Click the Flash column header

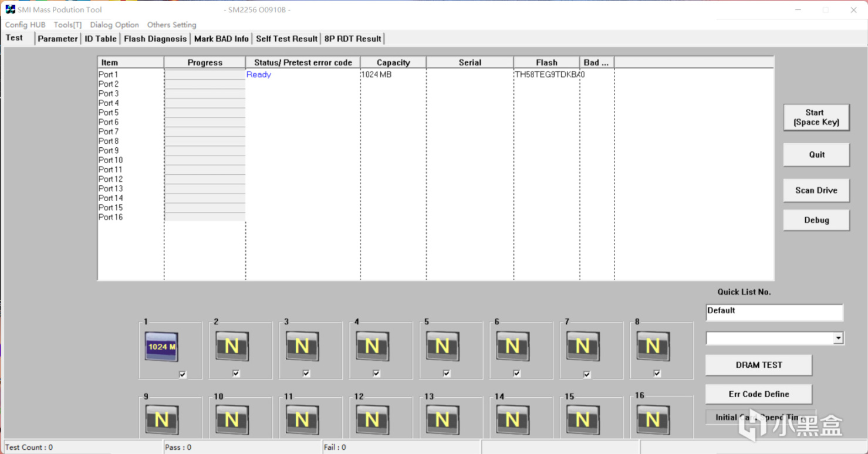(546, 62)
